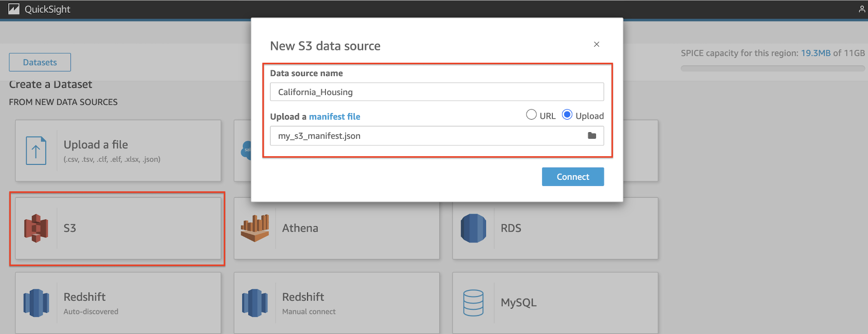Open the manifest file link
The width and height of the screenshot is (868, 334).
pos(335,117)
